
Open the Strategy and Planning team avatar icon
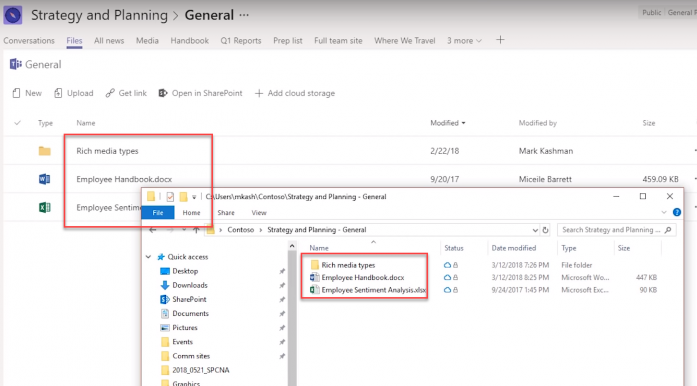[13, 15]
